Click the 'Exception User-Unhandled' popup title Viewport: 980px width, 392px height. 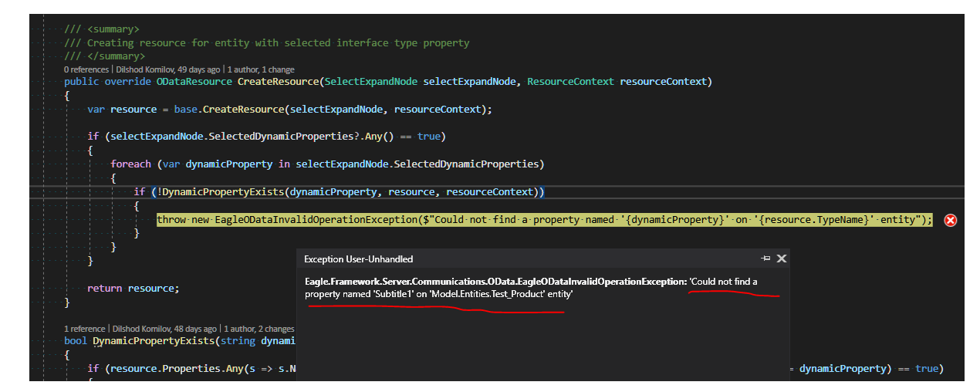click(x=358, y=259)
